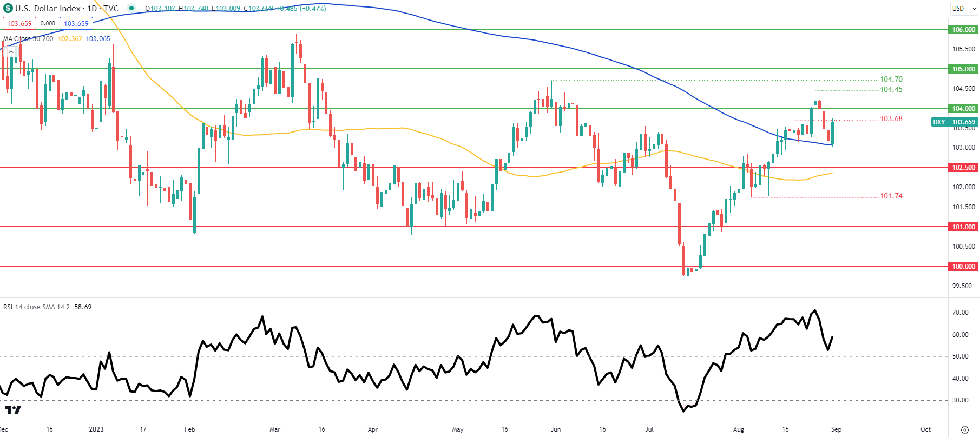Click the 0.000 spread value
This screenshot has width=980, height=437.
pyautogui.click(x=48, y=23)
